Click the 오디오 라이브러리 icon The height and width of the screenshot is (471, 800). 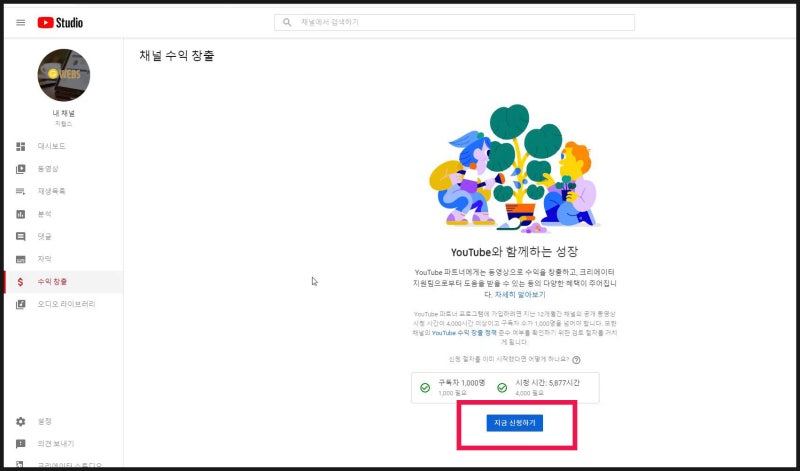click(20, 304)
